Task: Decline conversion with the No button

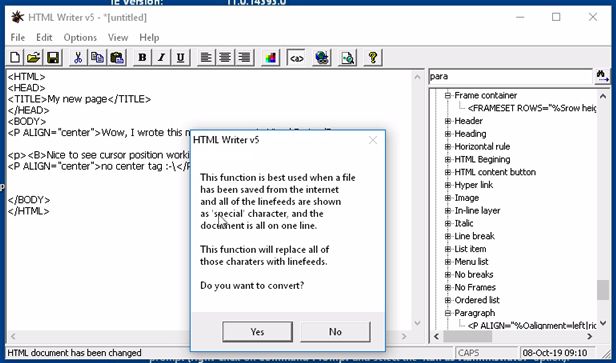Action: 335,332
